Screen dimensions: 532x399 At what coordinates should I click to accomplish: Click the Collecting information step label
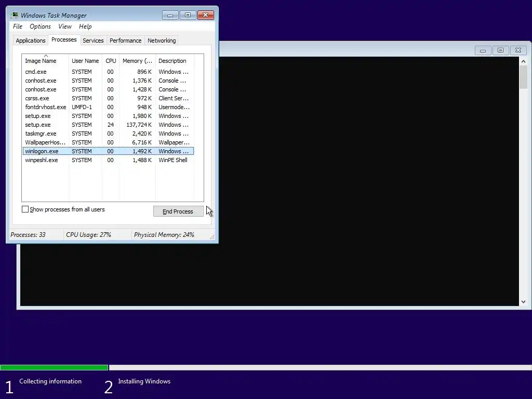50,381
